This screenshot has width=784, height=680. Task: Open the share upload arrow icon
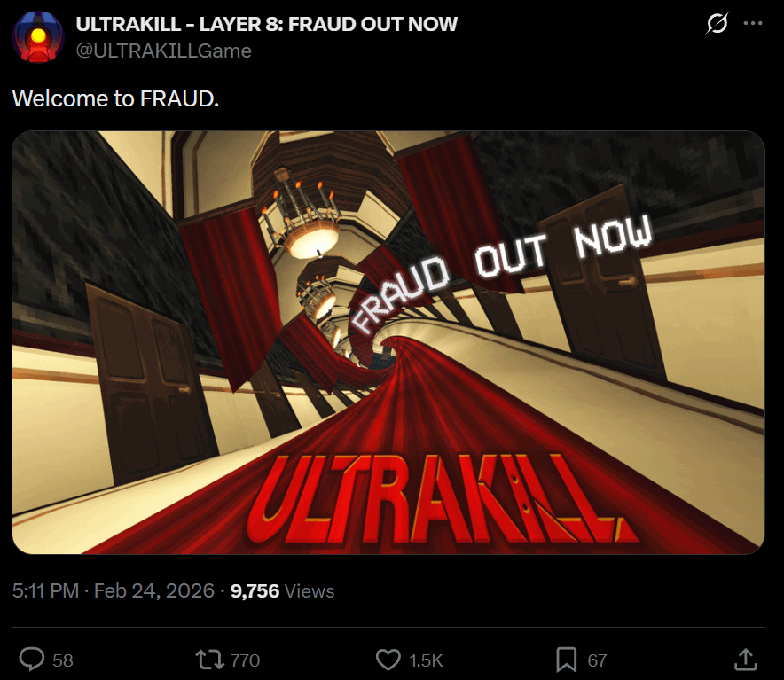[x=746, y=660]
